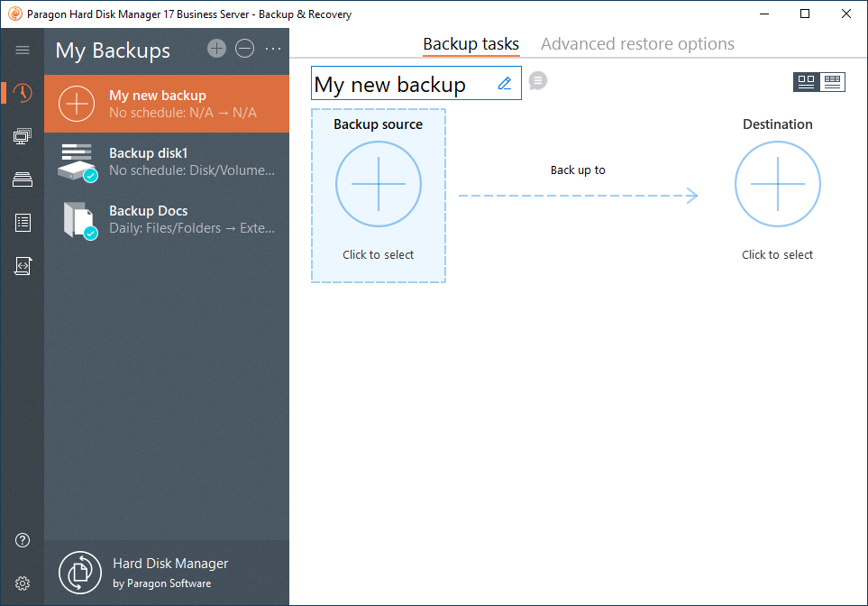
Task: Select the Backup Docs job
Action: (167, 219)
